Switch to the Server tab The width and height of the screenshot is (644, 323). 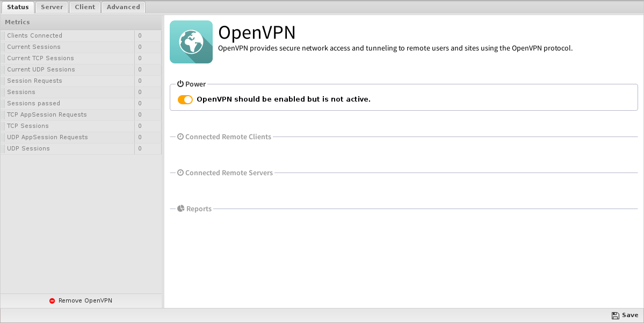coord(52,7)
